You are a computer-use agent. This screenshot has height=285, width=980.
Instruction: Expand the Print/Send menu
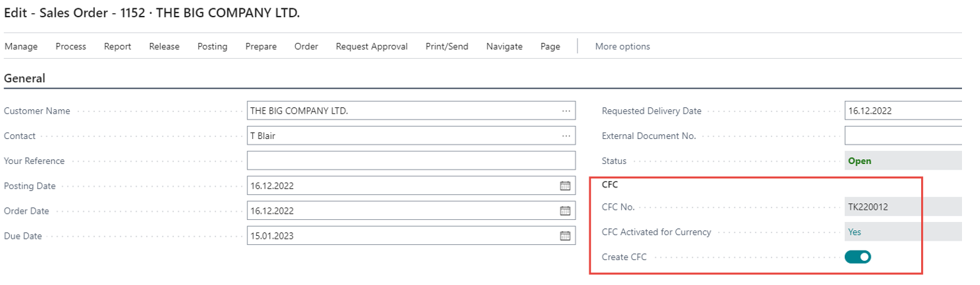coord(447,46)
